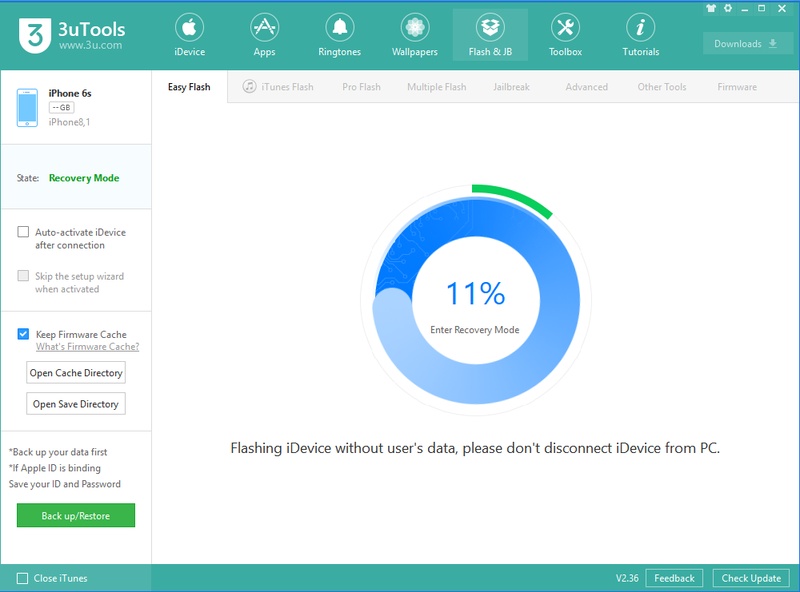This screenshot has width=800, height=592.
Task: Click Open Cache Directory button
Action: click(76, 373)
